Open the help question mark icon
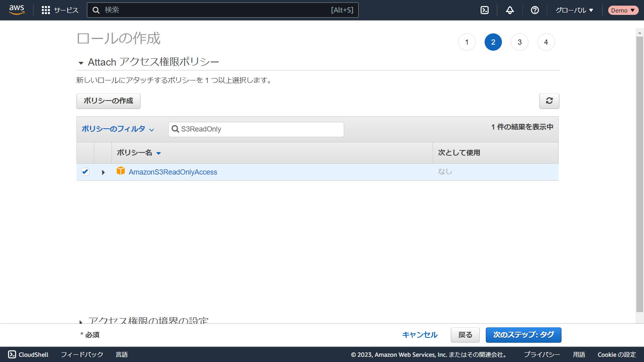Viewport: 644px width, 362px height. pos(535,10)
